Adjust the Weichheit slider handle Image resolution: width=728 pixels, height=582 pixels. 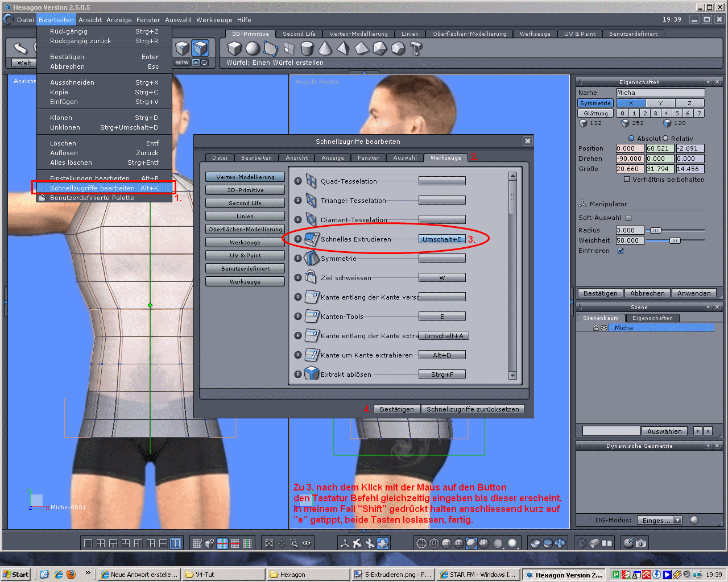675,240
